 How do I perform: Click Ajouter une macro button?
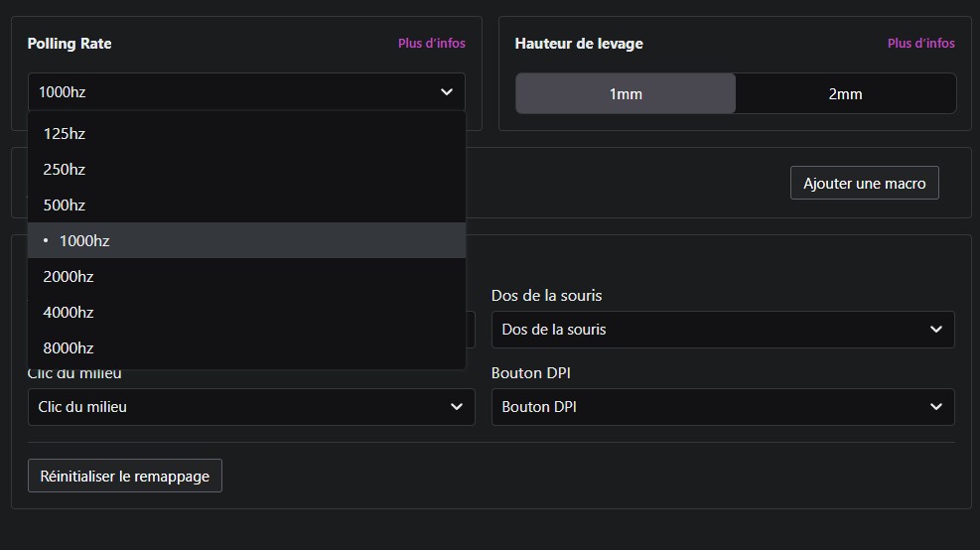865,183
